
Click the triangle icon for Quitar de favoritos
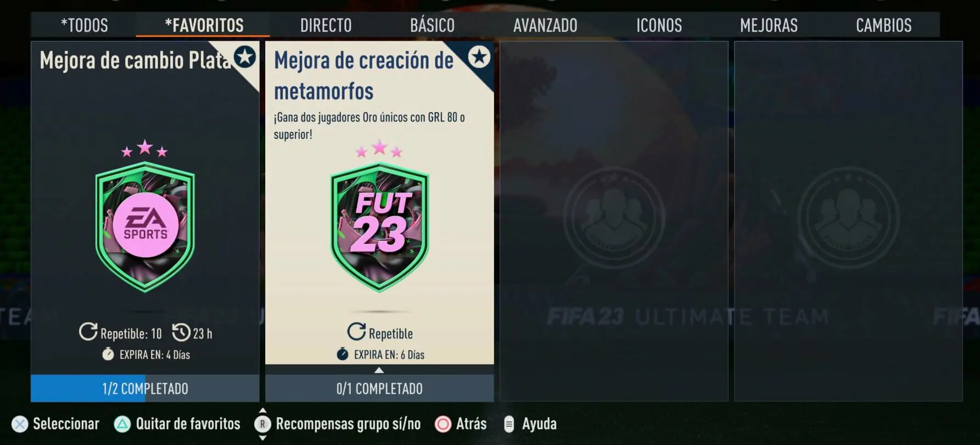(122, 424)
